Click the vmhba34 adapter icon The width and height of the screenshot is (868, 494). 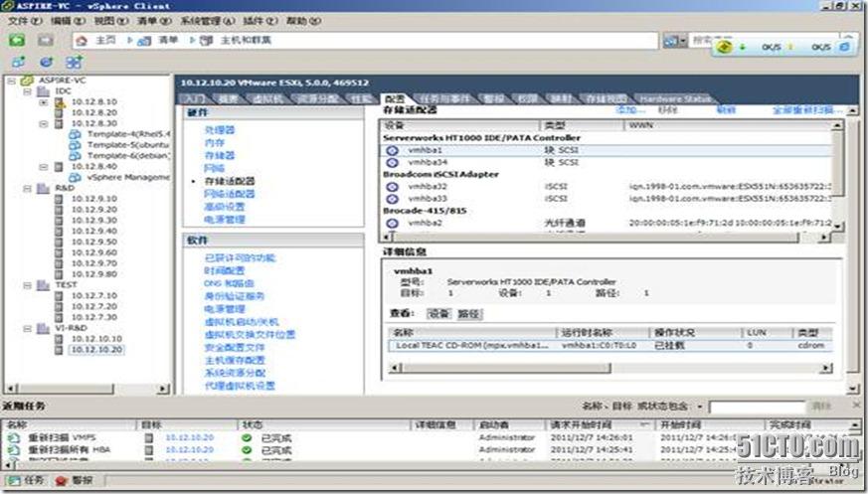coord(393,163)
